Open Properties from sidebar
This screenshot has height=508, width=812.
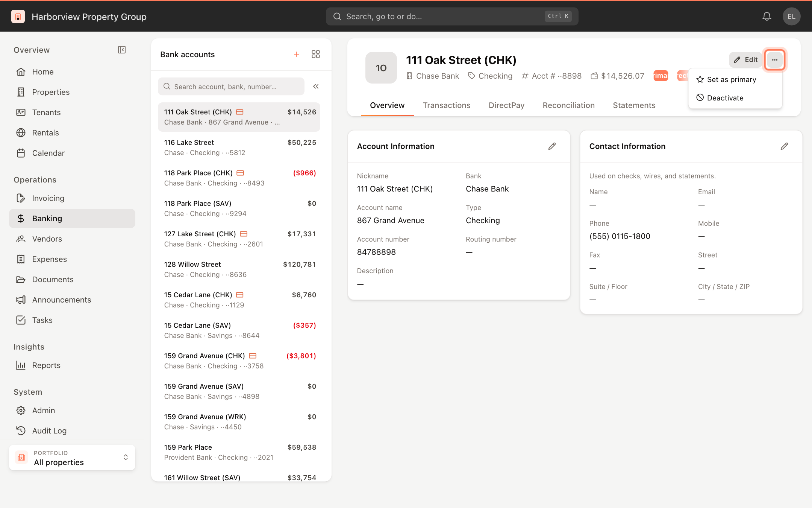click(x=72, y=92)
